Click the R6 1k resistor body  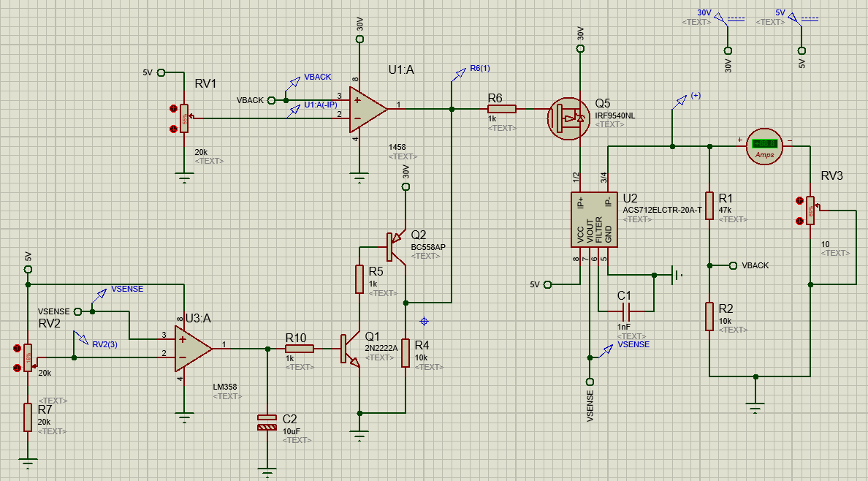pyautogui.click(x=501, y=109)
